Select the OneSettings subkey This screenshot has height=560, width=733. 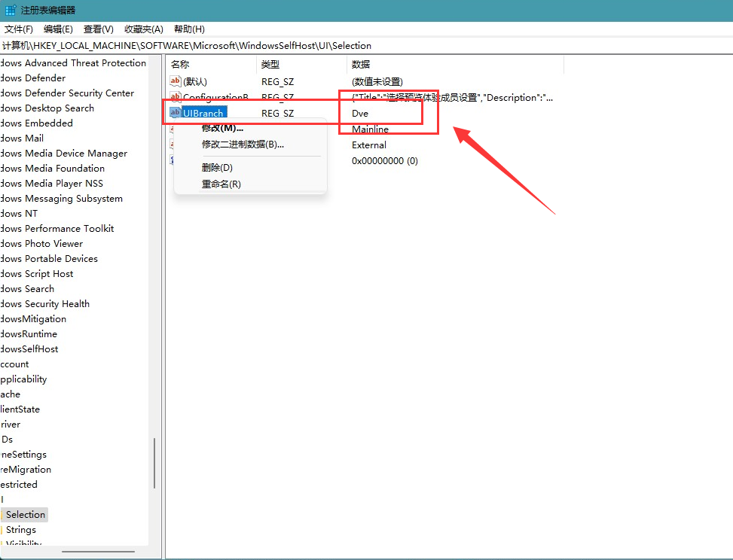23,455
